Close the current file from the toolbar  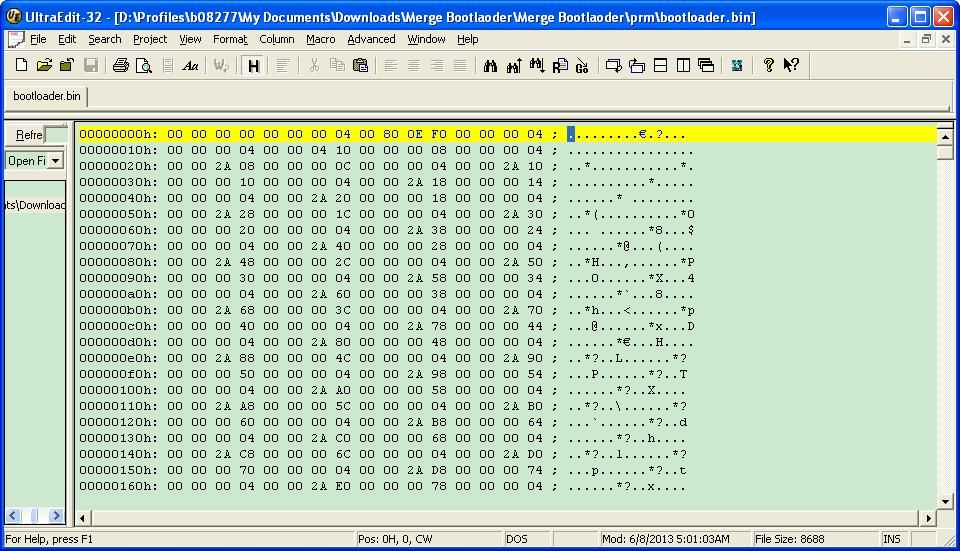(x=67, y=65)
